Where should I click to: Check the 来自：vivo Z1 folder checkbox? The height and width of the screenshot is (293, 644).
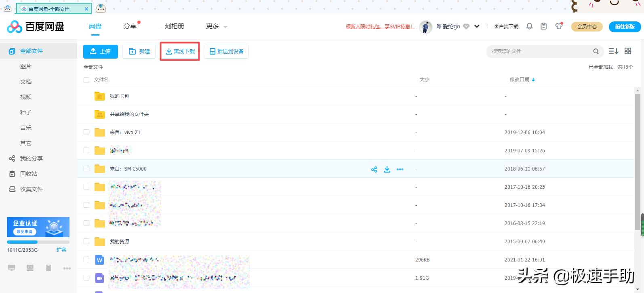coord(86,132)
